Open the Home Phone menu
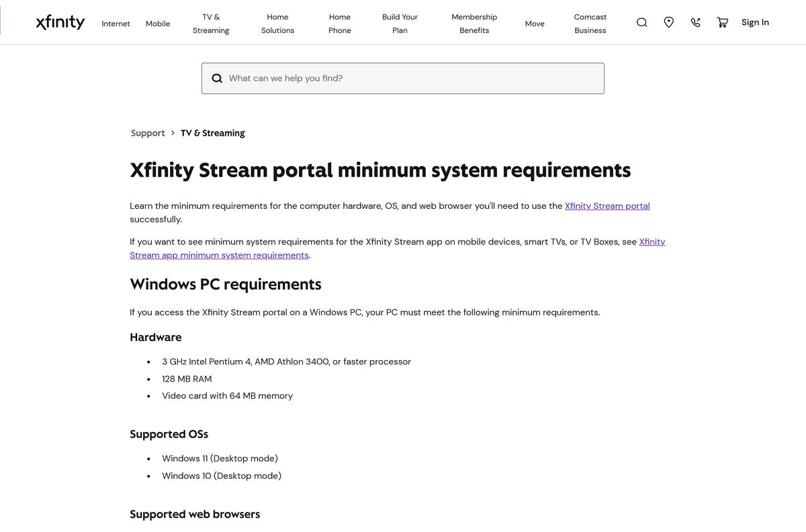This screenshot has width=806, height=532. click(x=340, y=24)
